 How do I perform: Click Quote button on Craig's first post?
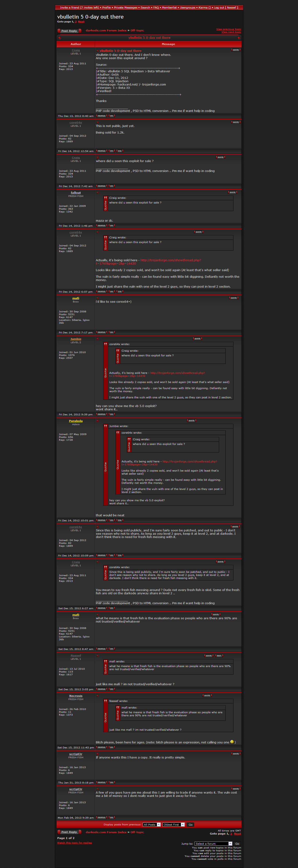click(236, 50)
